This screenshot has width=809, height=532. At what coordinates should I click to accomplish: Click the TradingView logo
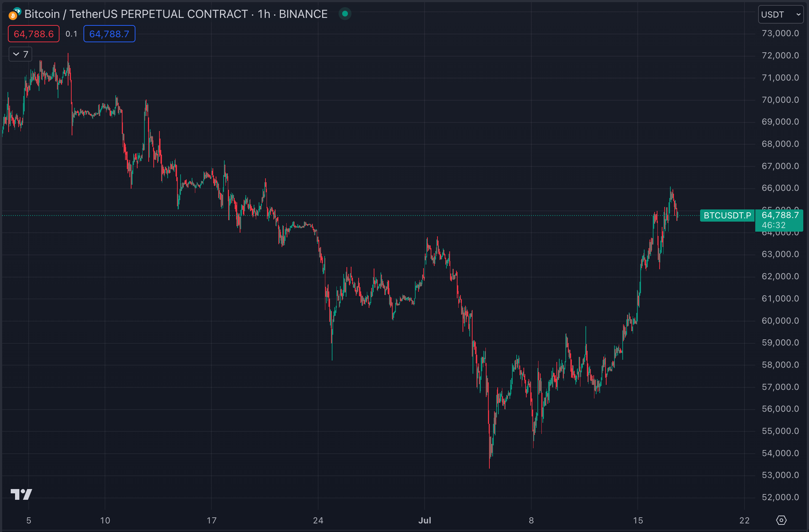21,494
